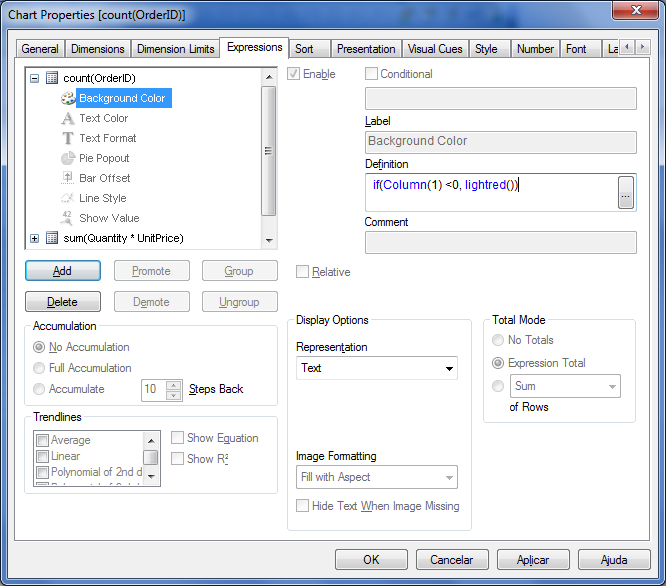Tick the Conditional checkbox

point(371,74)
